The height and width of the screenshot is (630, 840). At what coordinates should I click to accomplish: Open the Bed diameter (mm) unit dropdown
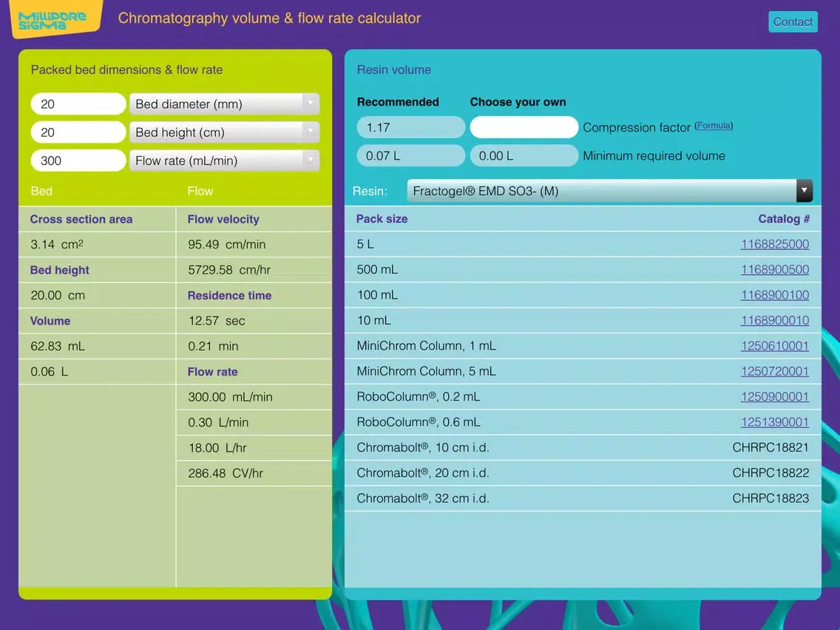225,104
